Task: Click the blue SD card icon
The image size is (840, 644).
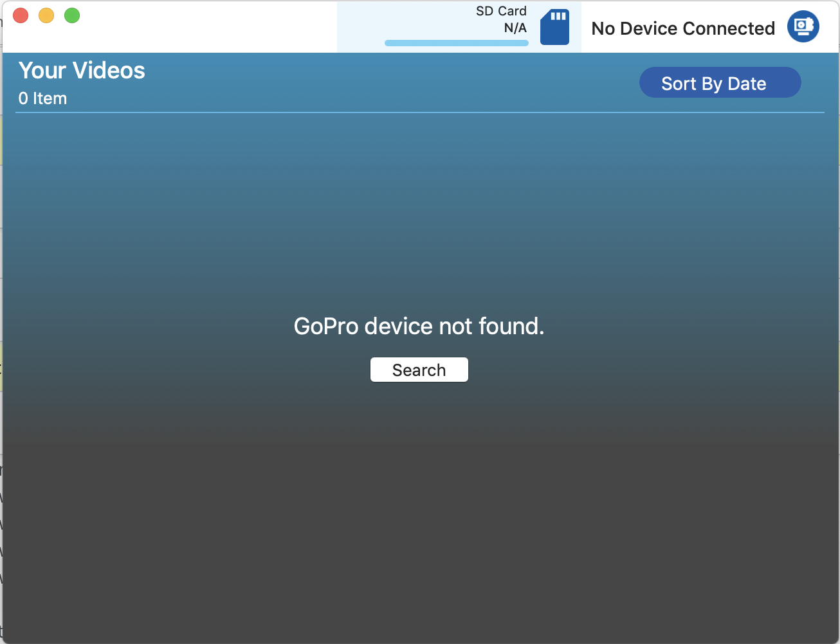Action: [x=554, y=27]
